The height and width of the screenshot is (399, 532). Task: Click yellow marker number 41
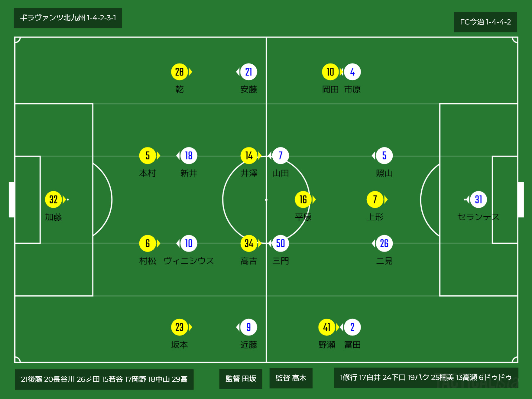pos(327,327)
